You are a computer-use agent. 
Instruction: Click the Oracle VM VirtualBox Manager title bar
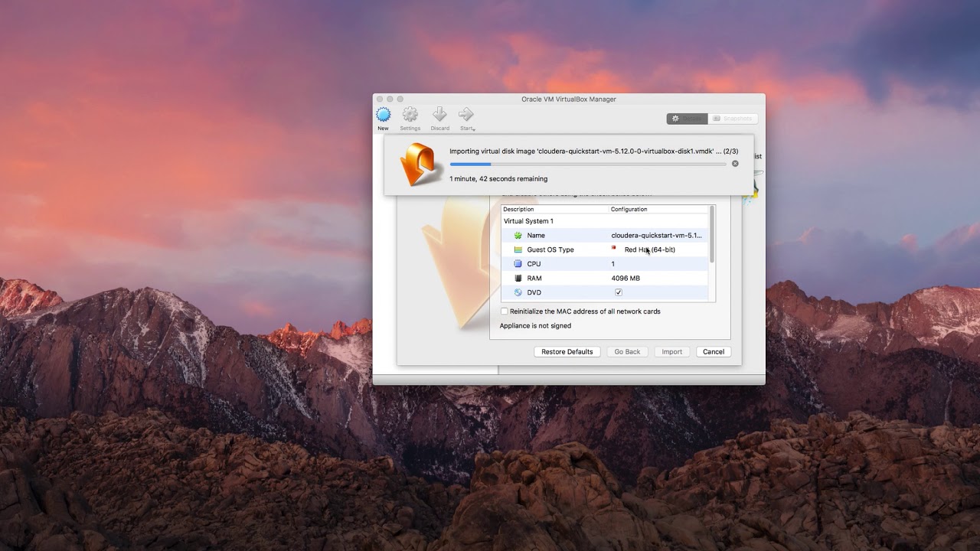[569, 99]
